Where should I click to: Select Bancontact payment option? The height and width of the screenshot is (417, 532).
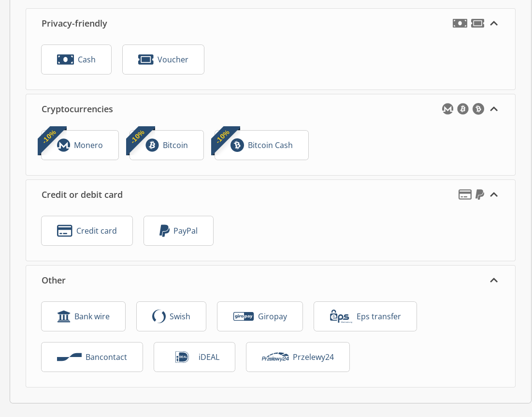(92, 357)
